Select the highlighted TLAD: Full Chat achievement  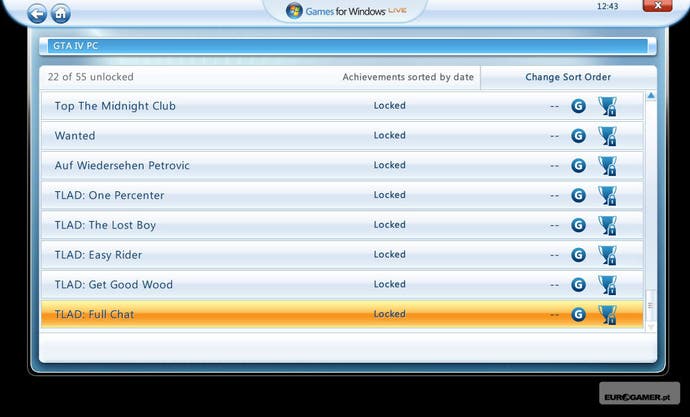tap(342, 315)
